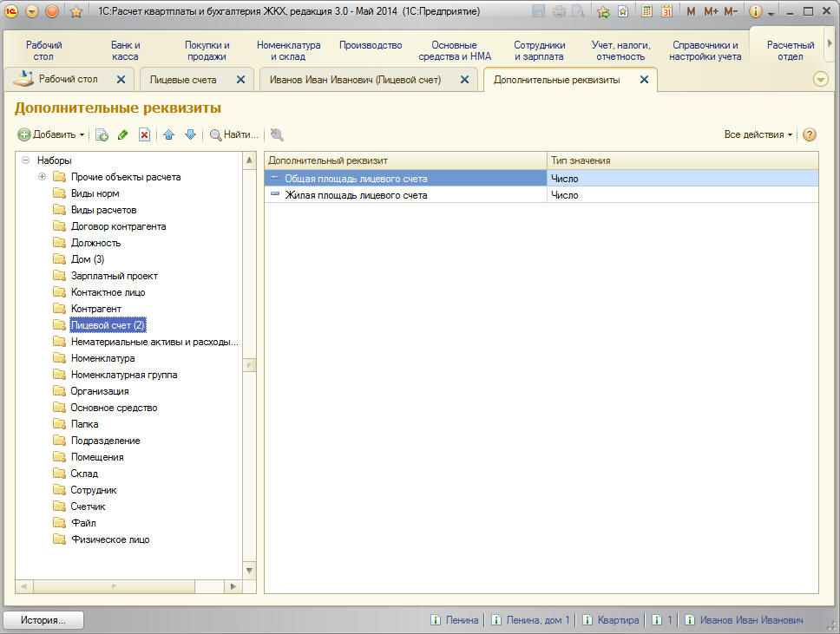Viewport: 840px width, 634px height.
Task: Open the Покупки и продажи section
Action: pos(207,51)
